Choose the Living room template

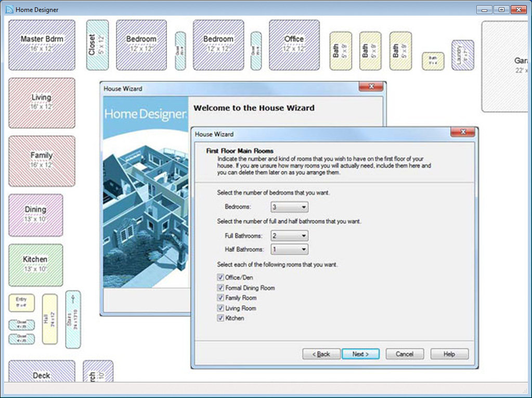[42, 102]
